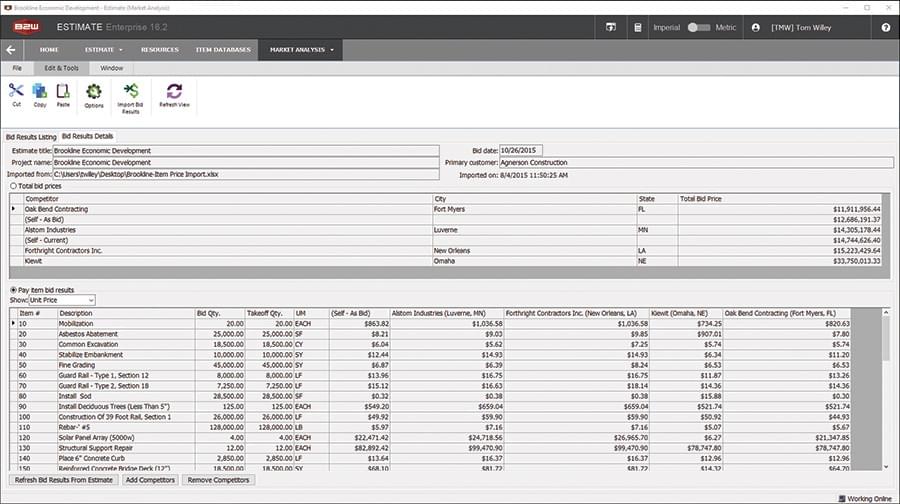Toggle the Imperial/Metric units switch
The image size is (900, 504).
tap(698, 27)
